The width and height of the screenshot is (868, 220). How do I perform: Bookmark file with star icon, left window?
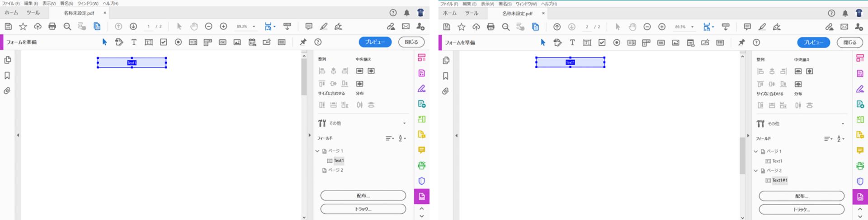(x=23, y=27)
